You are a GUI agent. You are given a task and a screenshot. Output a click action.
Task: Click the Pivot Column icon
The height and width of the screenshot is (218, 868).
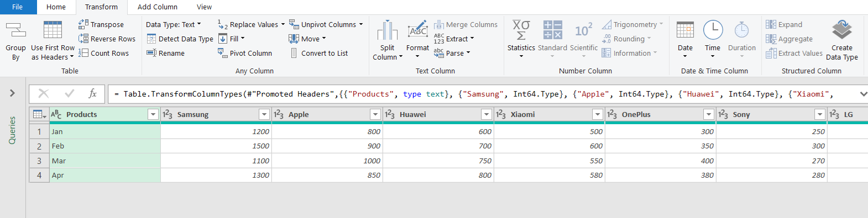tap(222, 53)
